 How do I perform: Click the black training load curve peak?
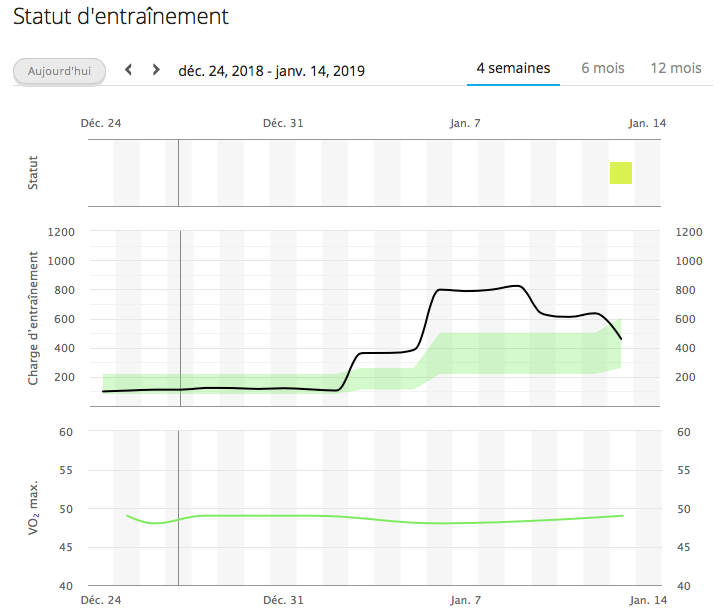(516, 286)
